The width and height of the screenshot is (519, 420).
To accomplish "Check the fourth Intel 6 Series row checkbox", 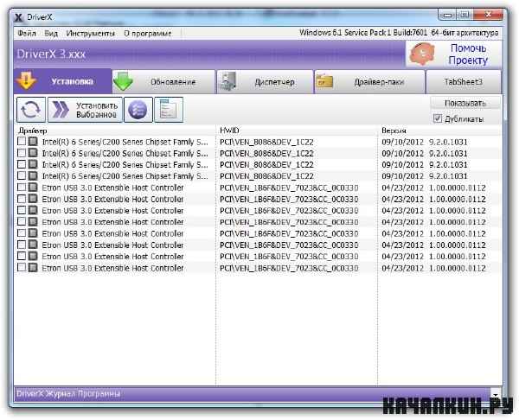I will click(22, 175).
